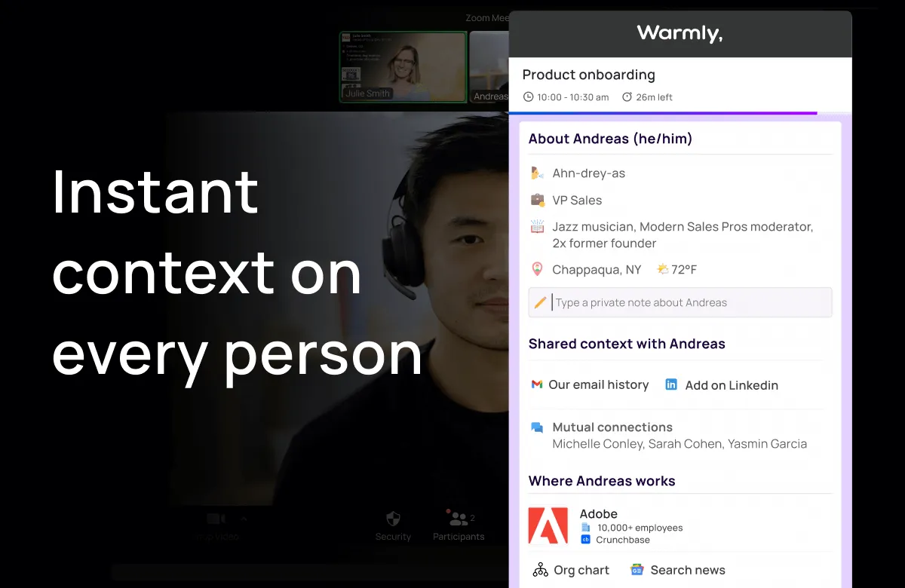Click the briefcase icon beside VP Sales
Viewport: 905px width, 588px height.
(537, 201)
